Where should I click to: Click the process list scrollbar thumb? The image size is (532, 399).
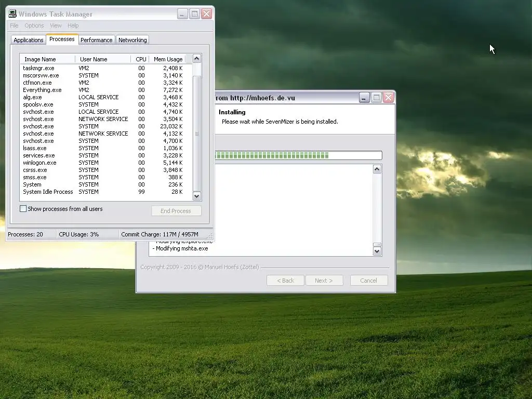click(x=197, y=134)
